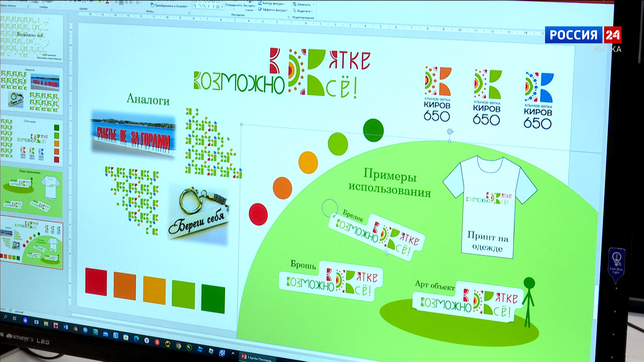
Task: Expand the Выделить select dropdown
Action: [304, 11]
